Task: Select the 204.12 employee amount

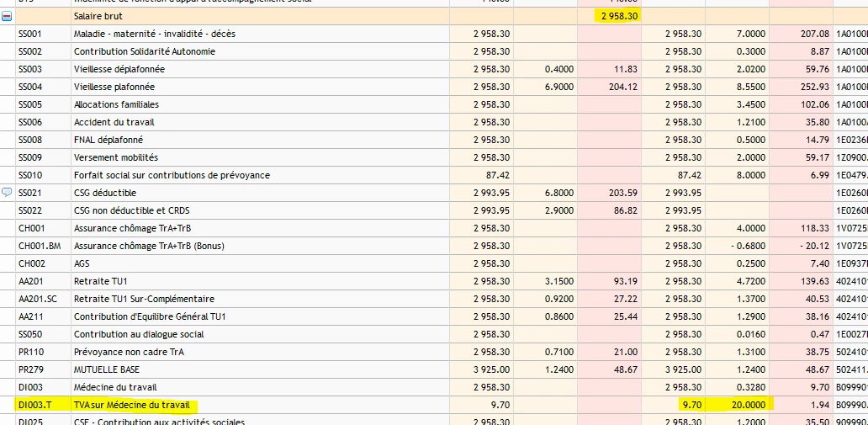Action: (x=622, y=87)
